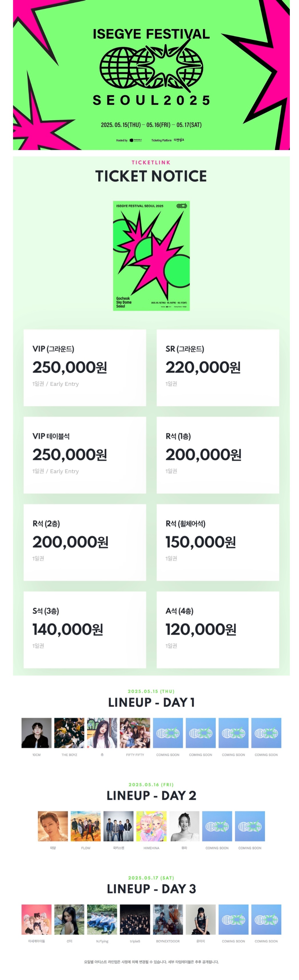Open the BOYNEXTDOOR group thumbnail

pyautogui.click(x=168, y=919)
